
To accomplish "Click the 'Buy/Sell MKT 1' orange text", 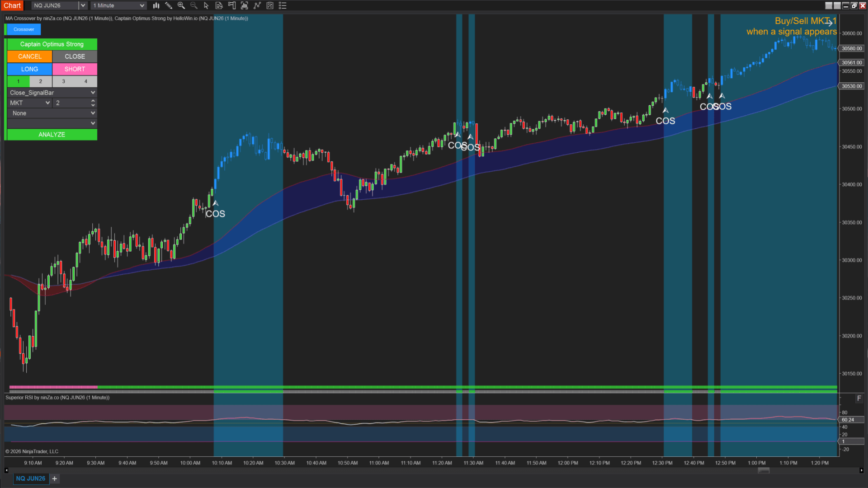I will 806,21.
